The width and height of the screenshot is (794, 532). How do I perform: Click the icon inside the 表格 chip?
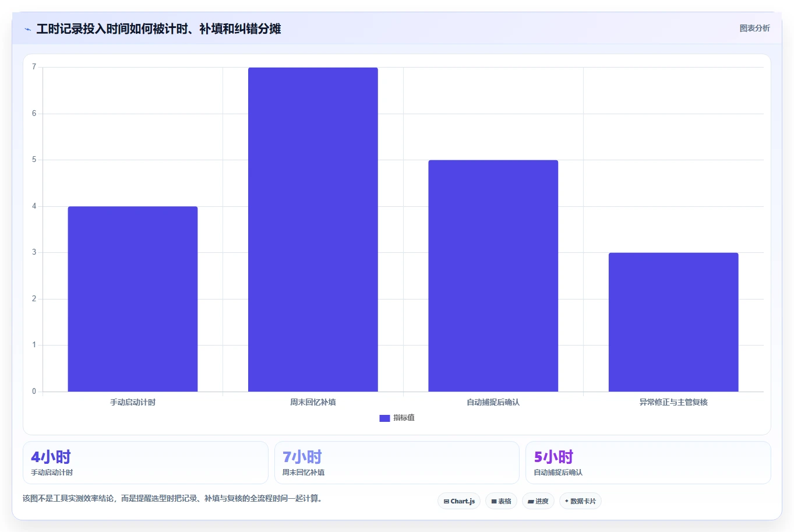(494, 501)
